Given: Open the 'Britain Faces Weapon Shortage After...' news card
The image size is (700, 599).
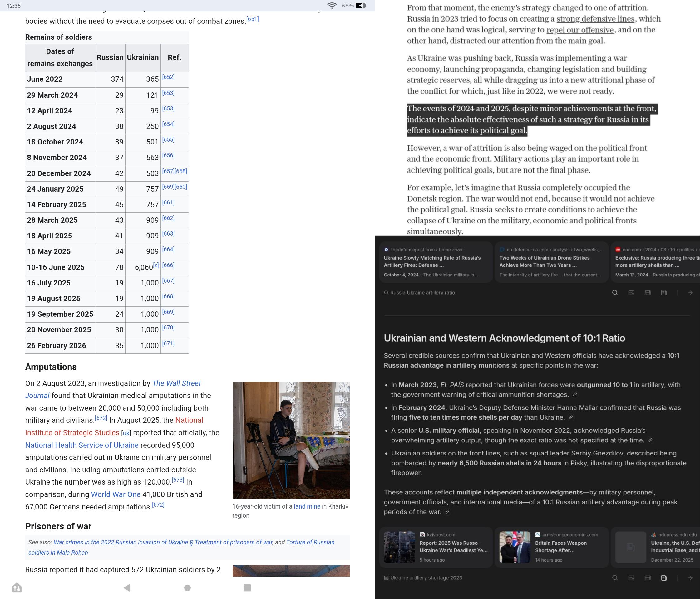Looking at the screenshot, I should (x=551, y=547).
